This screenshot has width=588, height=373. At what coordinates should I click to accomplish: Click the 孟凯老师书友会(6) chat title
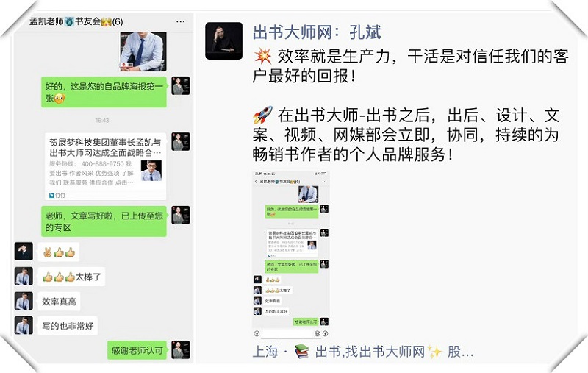(x=76, y=21)
